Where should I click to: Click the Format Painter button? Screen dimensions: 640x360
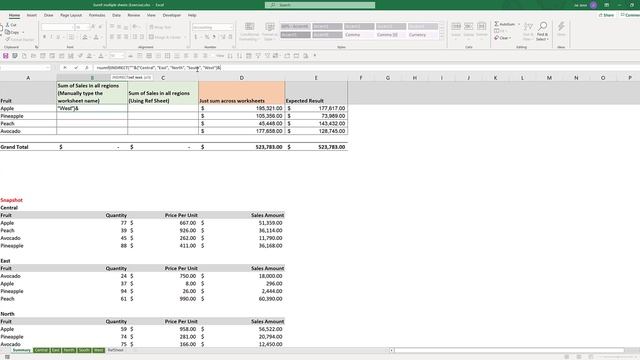pyautogui.click(x=20, y=39)
